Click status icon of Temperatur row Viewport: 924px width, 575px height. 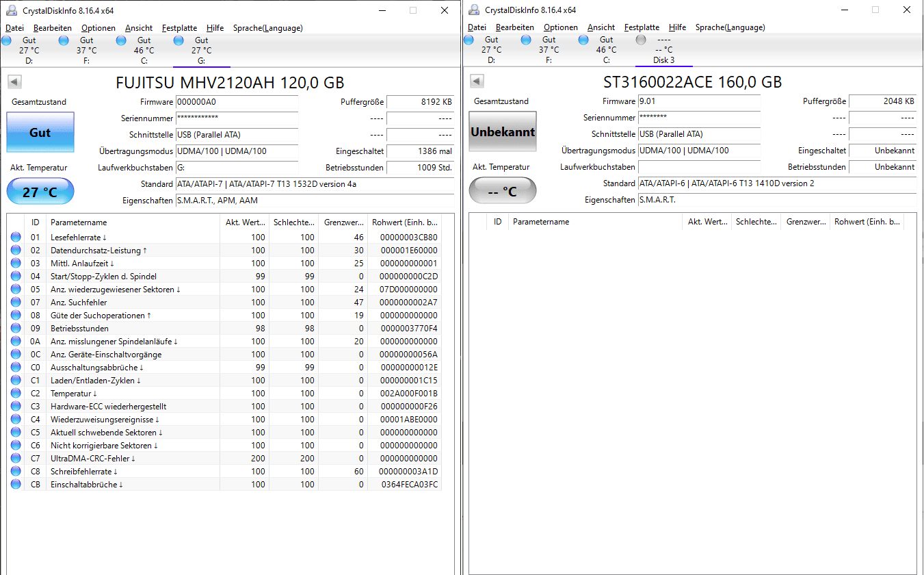coord(16,394)
